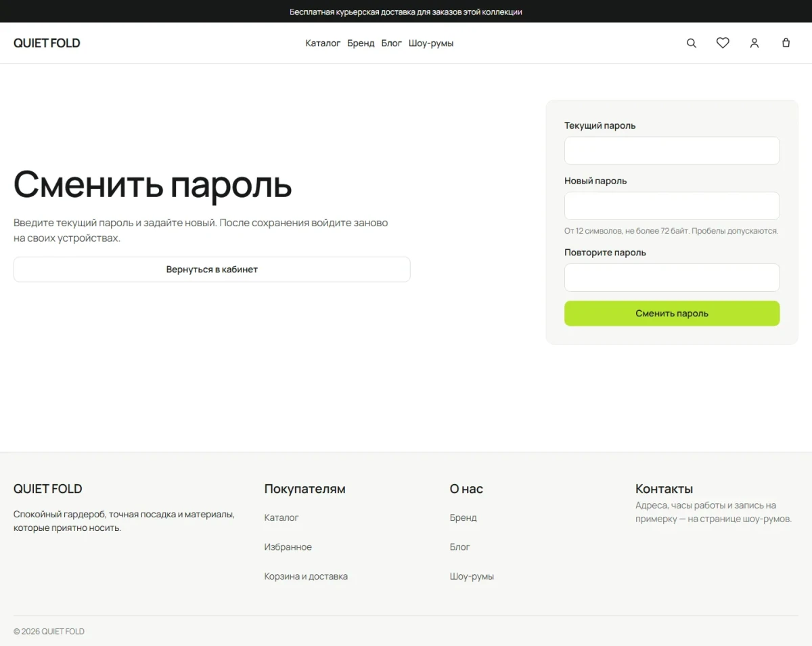Open footer link Корзина и доставка

click(306, 576)
